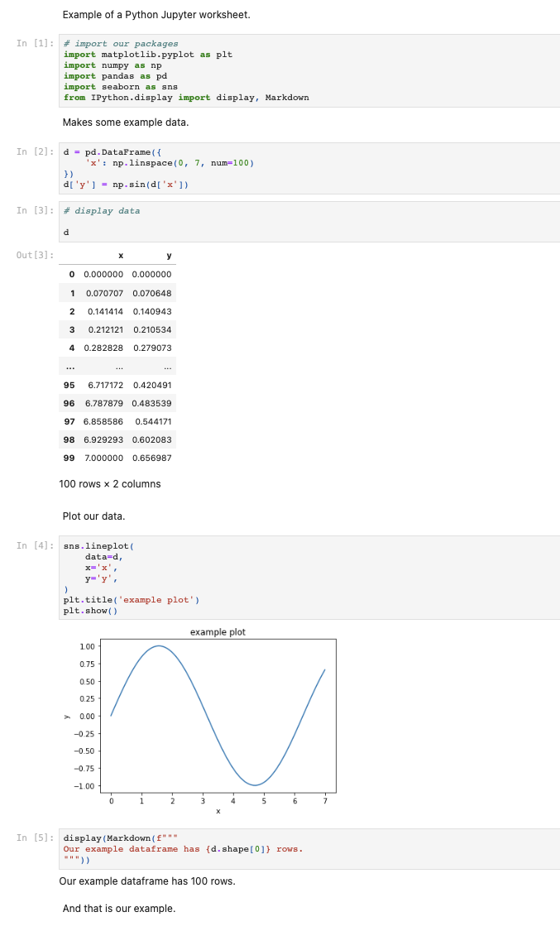Viewport: 560px width, 936px height.
Task: Select the In [4] sns.lineplot code cell
Action: click(309, 578)
